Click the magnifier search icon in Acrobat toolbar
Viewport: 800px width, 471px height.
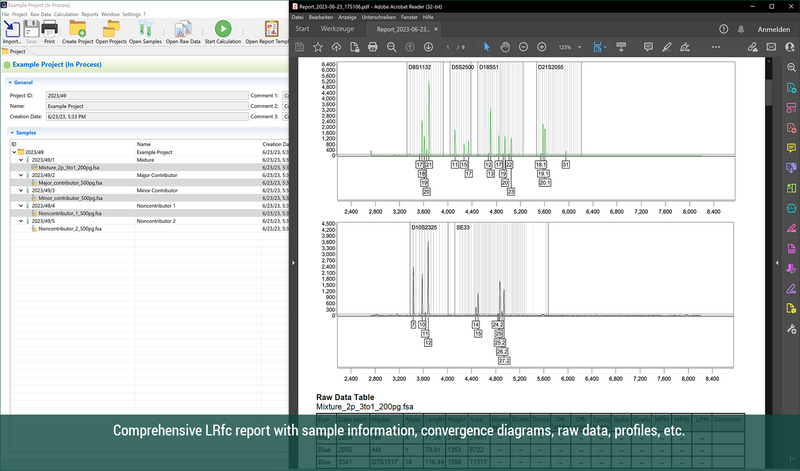(391, 47)
